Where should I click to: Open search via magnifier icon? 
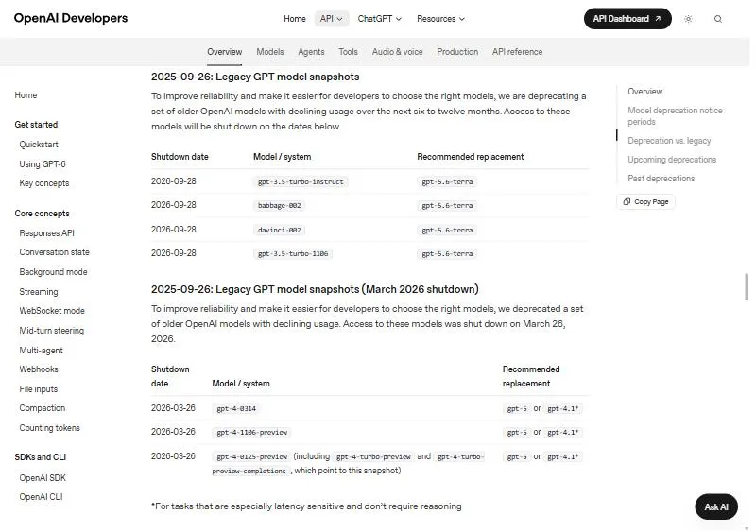(x=718, y=19)
